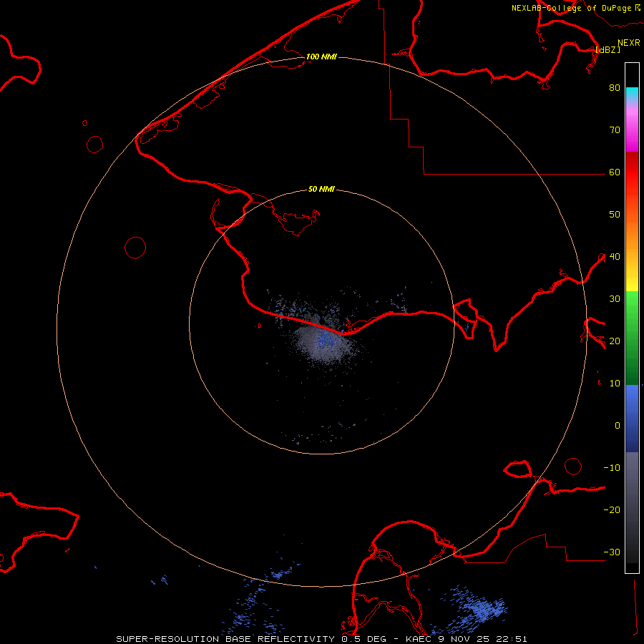This screenshot has width=644, height=644.
Task: Click the blue band of the color scale
Action: [632, 419]
